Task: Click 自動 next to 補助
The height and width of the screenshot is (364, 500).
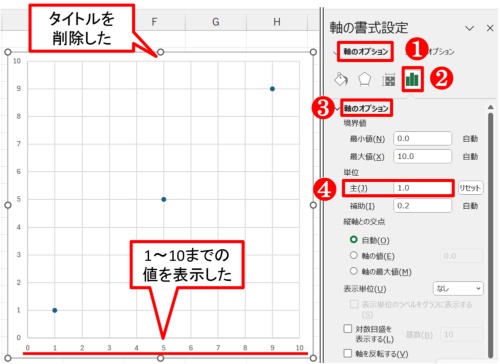Action: click(x=470, y=206)
